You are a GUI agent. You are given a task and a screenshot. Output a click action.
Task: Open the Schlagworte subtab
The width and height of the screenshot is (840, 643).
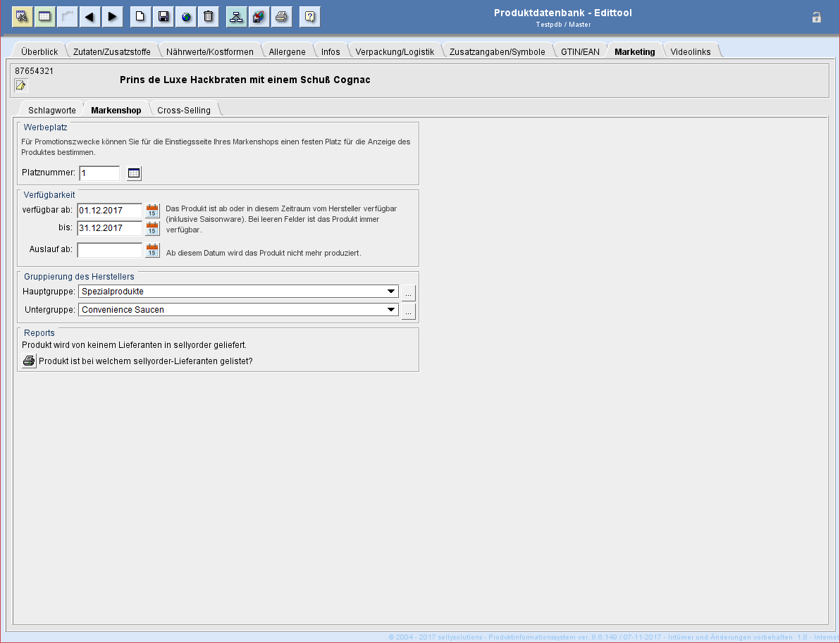(51, 111)
